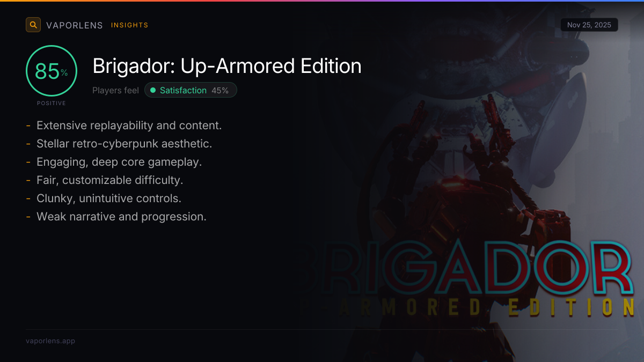
Task: Click the Satisfaction 45% sentiment pill
Action: pos(191,90)
